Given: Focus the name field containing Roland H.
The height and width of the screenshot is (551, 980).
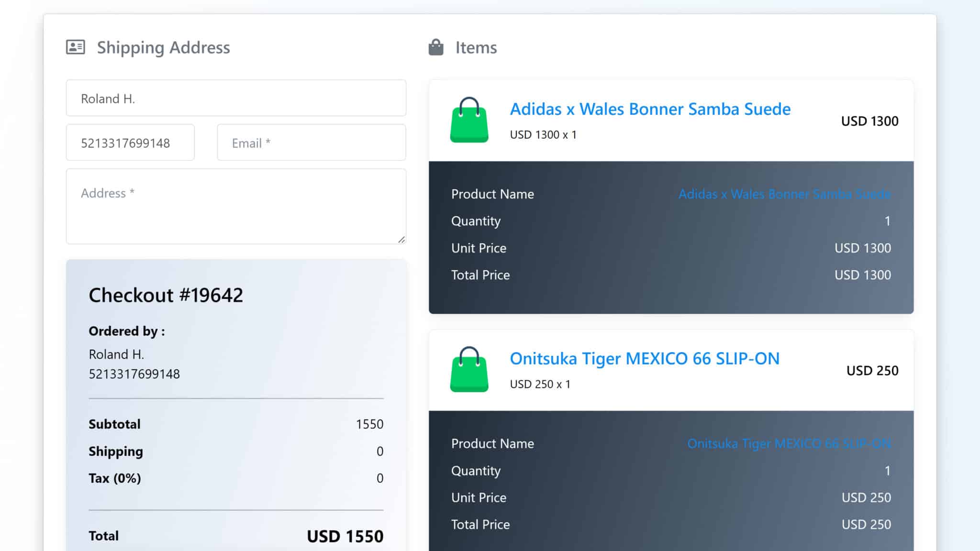Looking at the screenshot, I should [x=236, y=98].
